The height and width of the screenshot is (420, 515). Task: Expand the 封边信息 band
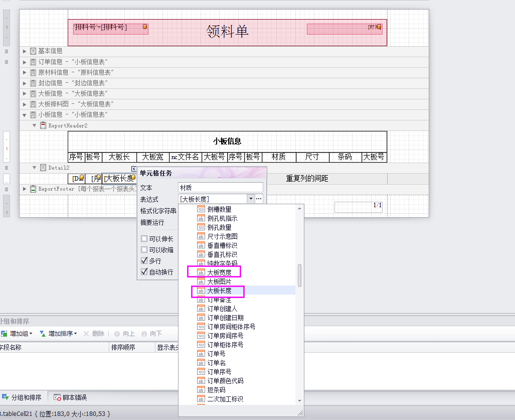(x=25, y=83)
